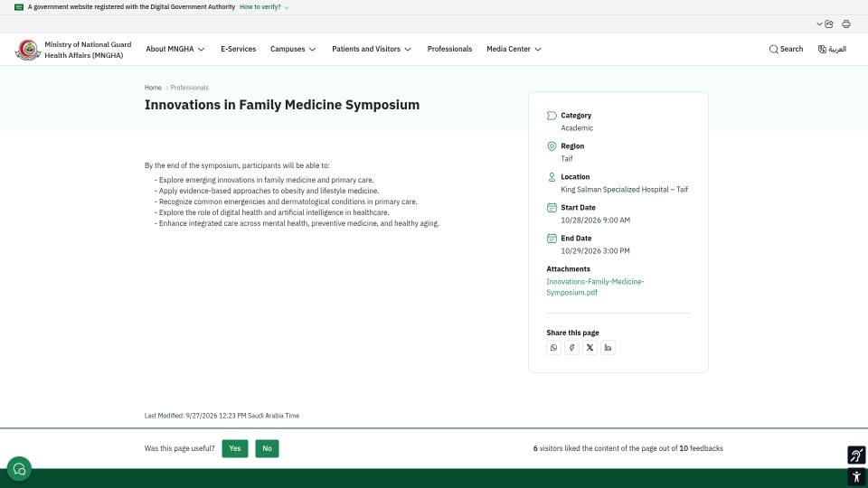Click Yes for page useful
The image size is (868, 488).
(235, 449)
